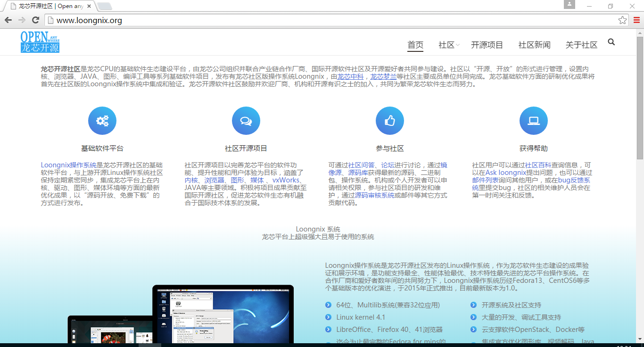Click arrow bullet beside 64位、Multilib系统
The image size is (644, 347).
328,305
